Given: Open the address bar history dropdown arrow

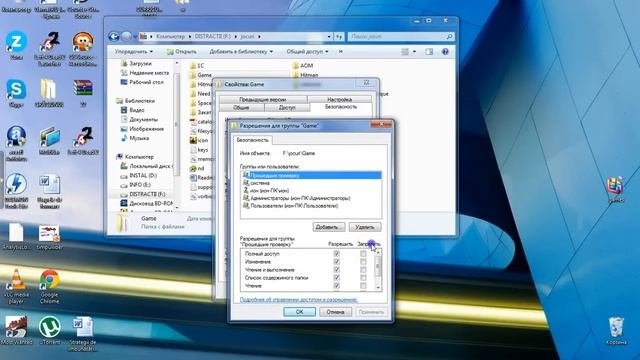Looking at the screenshot, I should [x=329, y=37].
